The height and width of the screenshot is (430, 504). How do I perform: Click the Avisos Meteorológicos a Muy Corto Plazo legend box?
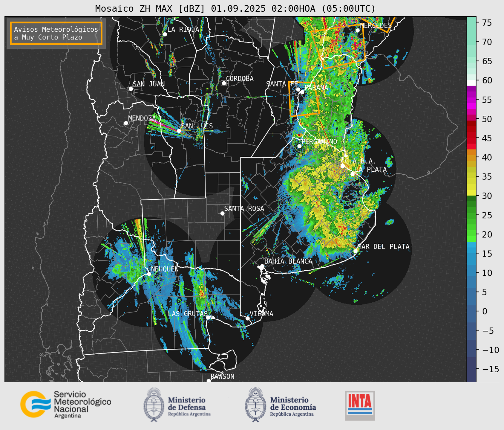coord(56,33)
